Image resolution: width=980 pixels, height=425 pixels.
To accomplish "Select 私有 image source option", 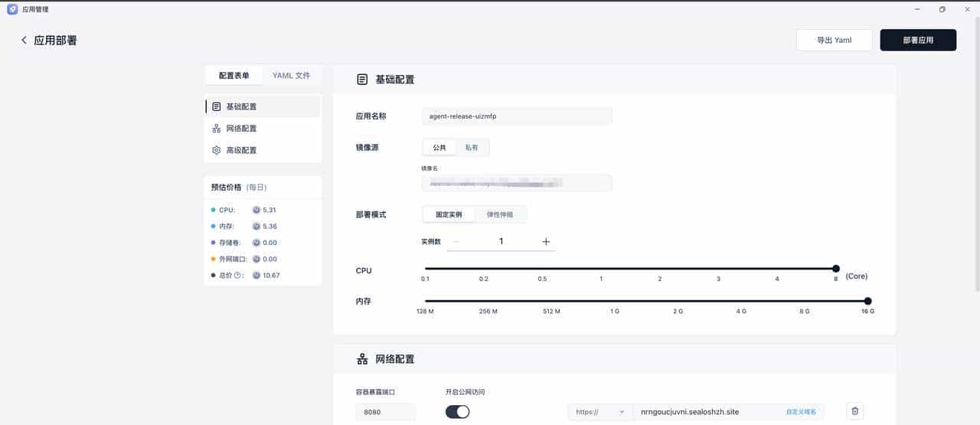I will coord(472,147).
